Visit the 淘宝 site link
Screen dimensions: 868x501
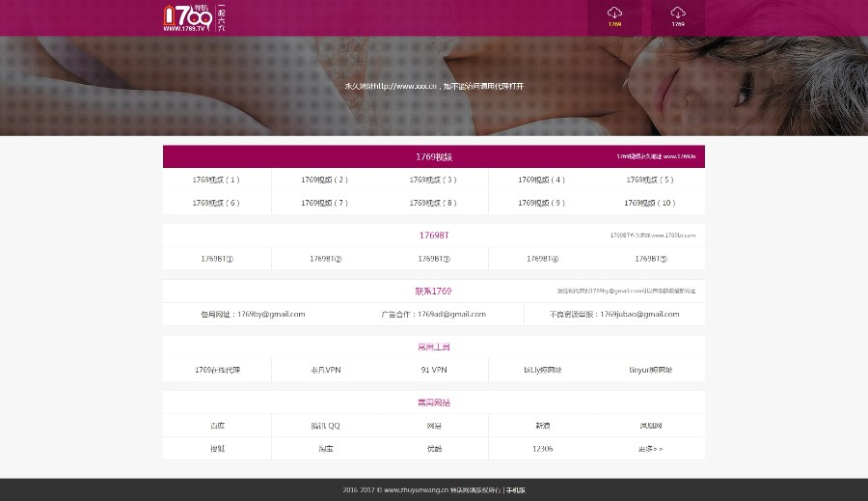[326, 448]
